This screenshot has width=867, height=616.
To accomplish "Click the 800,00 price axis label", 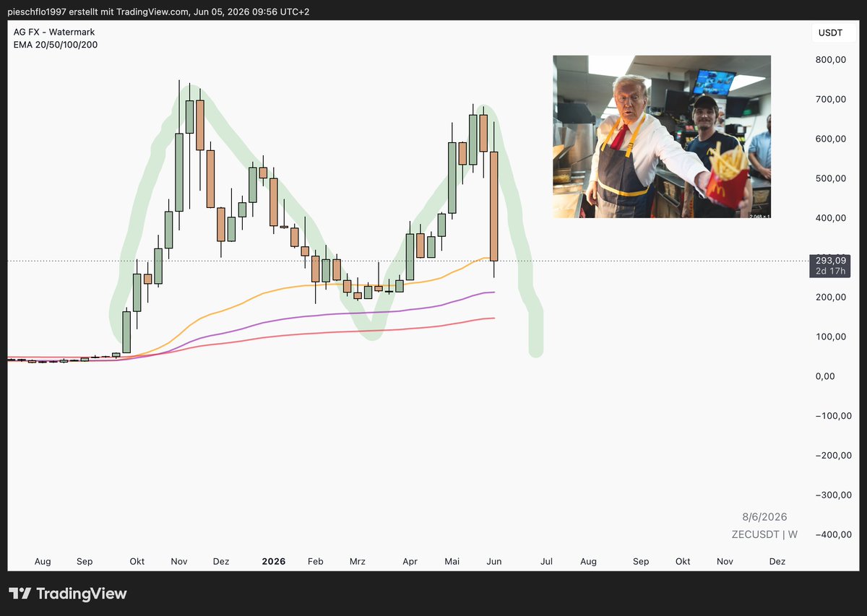I will coord(831,60).
